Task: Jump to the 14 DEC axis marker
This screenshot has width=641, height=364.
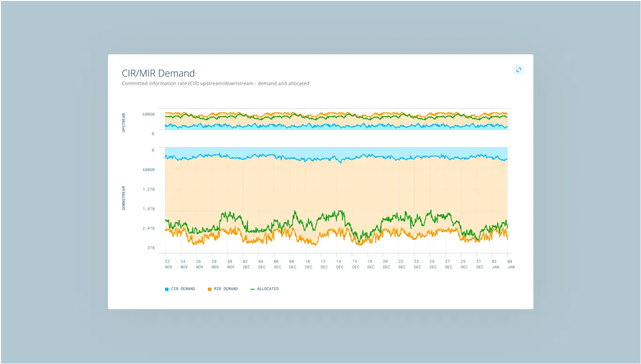Action: pyautogui.click(x=339, y=264)
